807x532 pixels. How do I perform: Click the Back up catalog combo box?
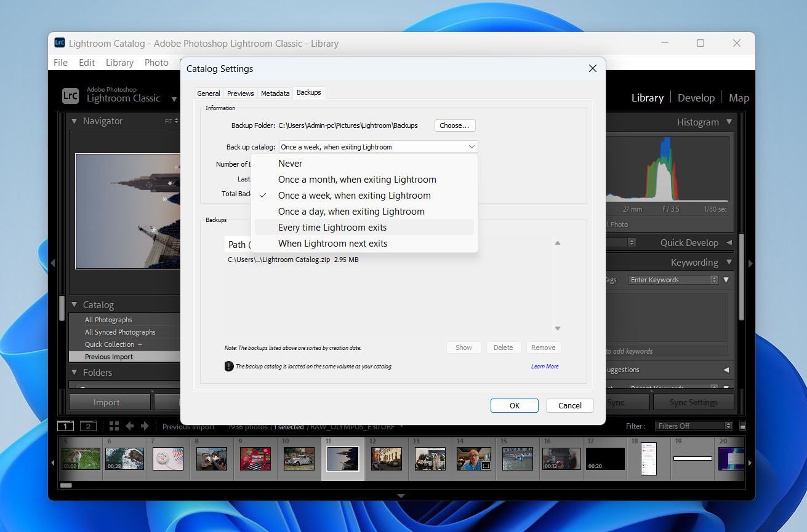378,147
